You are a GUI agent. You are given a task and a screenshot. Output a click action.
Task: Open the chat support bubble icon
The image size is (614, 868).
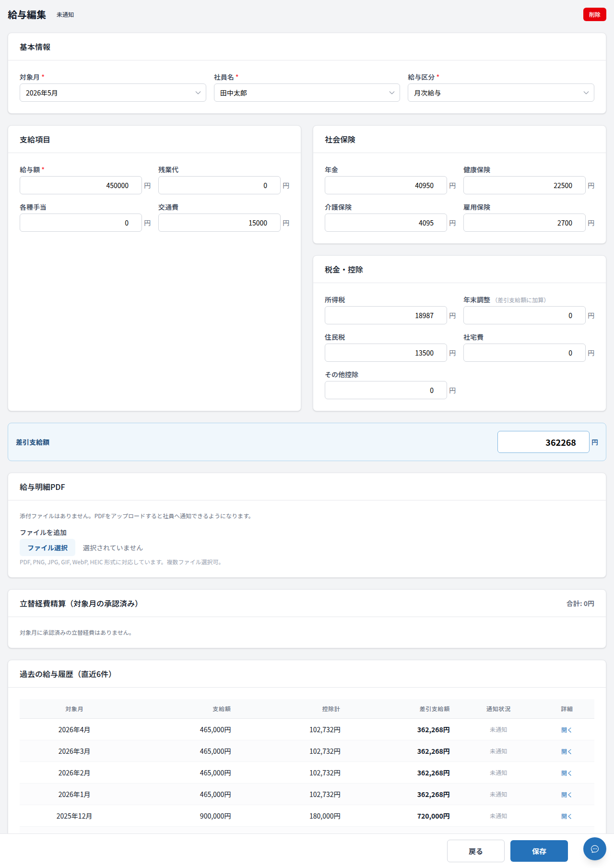595,849
